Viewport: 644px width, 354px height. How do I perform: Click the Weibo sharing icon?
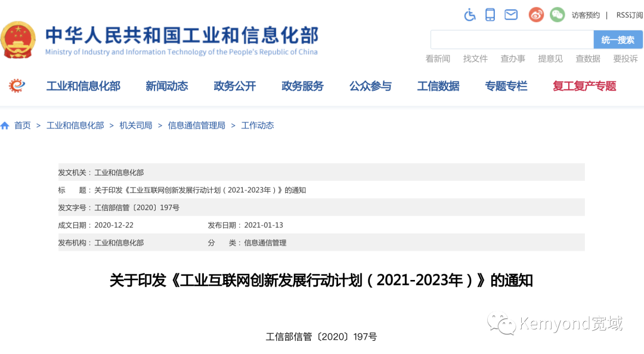[535, 14]
